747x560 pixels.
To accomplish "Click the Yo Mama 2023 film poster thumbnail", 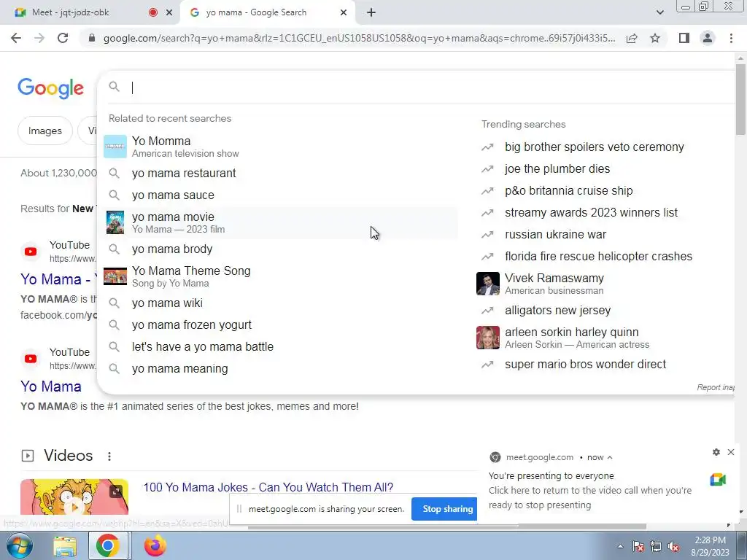I will [115, 222].
